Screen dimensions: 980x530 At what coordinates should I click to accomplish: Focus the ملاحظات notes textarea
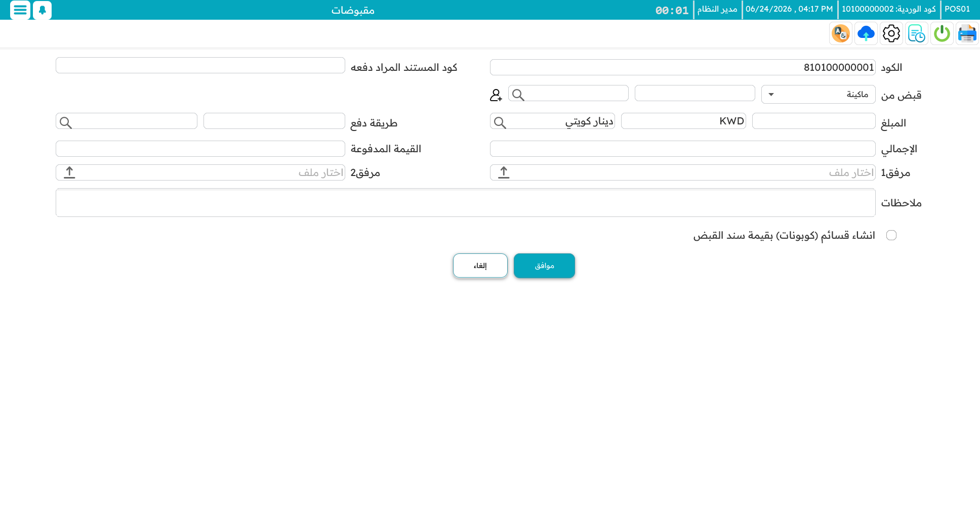pos(465,202)
